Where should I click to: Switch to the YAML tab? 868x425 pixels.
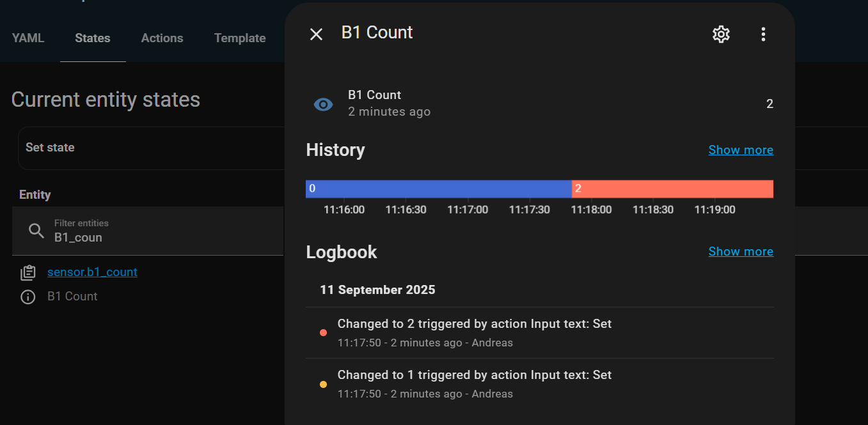[28, 38]
